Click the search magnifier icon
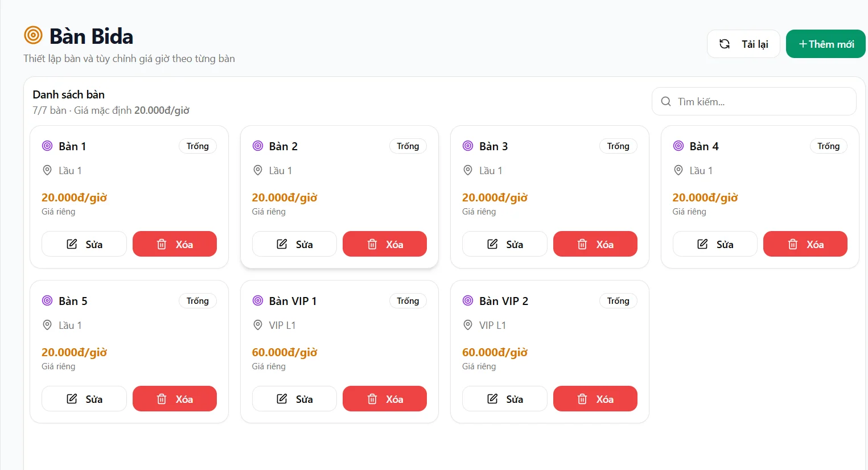The image size is (868, 470). click(666, 102)
